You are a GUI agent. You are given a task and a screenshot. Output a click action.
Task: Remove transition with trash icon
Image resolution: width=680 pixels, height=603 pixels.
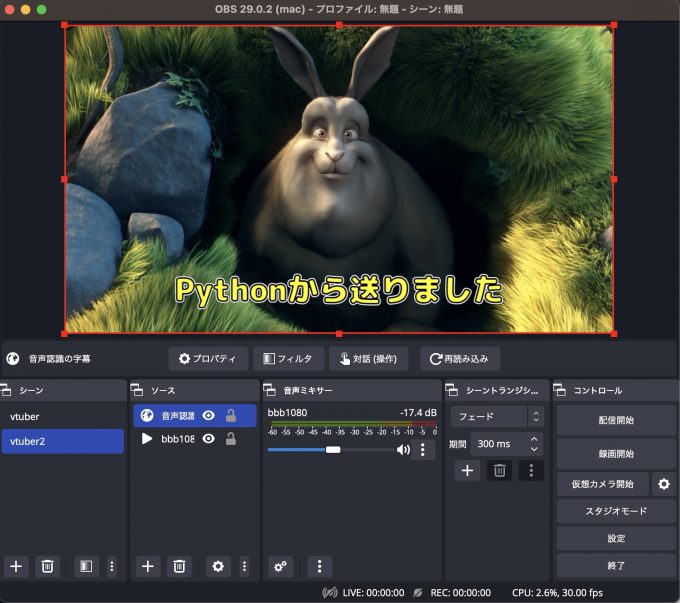click(500, 471)
